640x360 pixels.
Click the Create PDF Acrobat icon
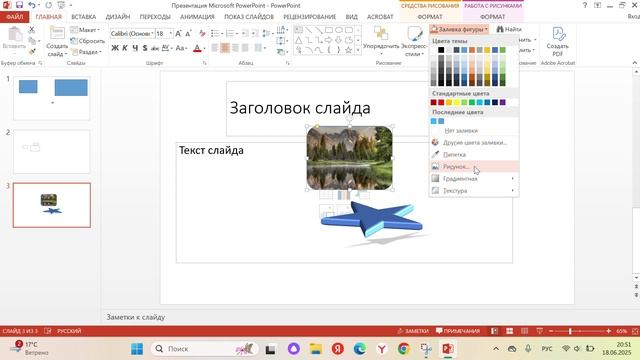(558, 41)
